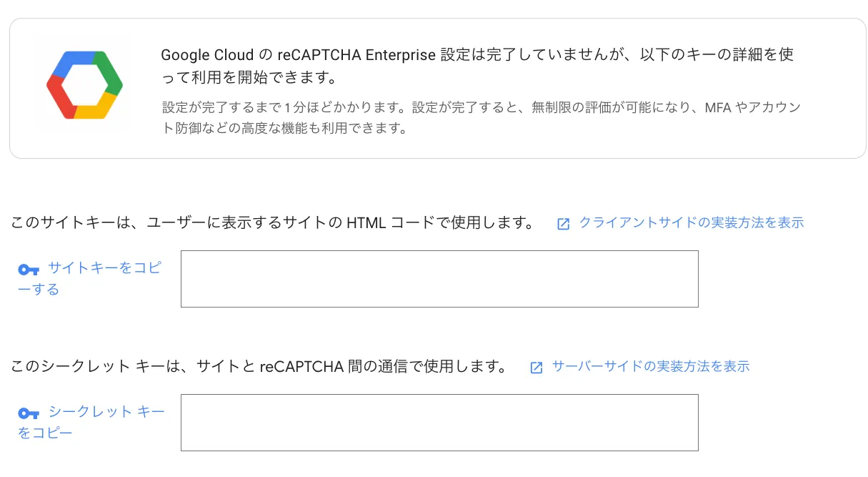Focus the secret key text box

(x=439, y=423)
